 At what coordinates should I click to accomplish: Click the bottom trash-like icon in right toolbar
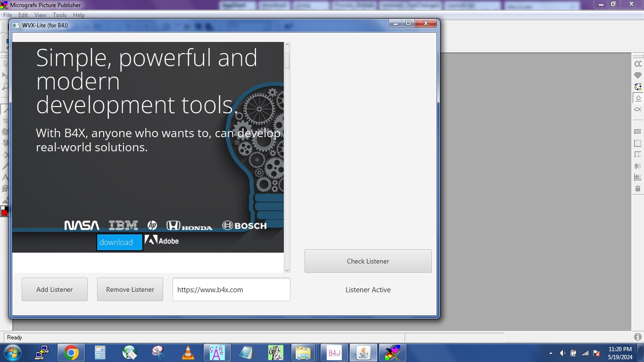638,189
